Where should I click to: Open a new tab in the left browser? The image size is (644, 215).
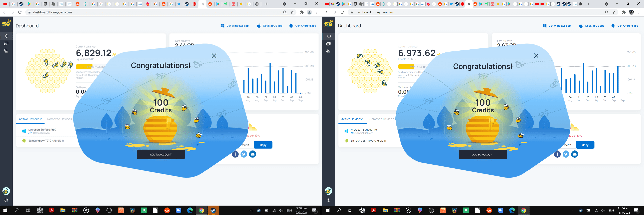[266, 4]
